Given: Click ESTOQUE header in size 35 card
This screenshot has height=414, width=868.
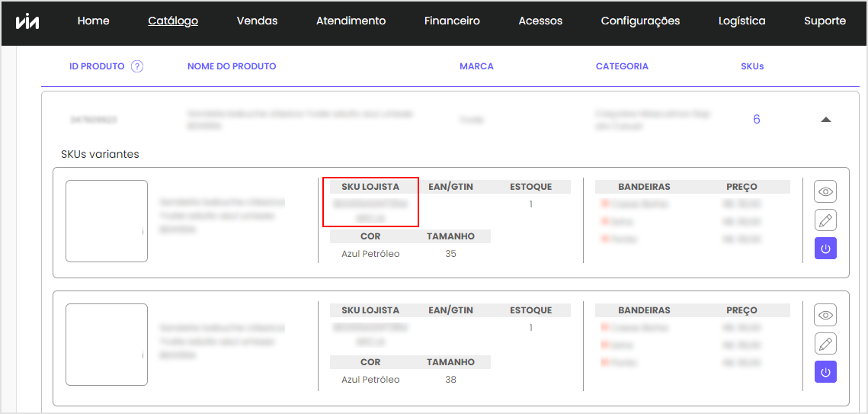Looking at the screenshot, I should [x=531, y=187].
